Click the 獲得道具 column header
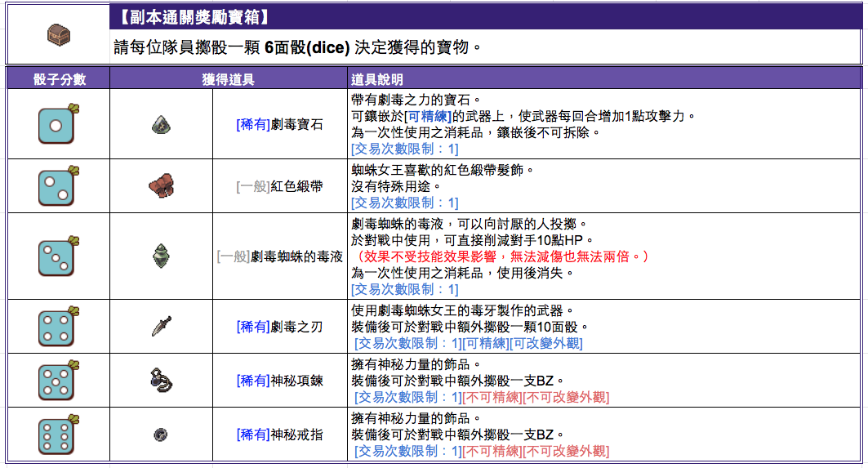868x468 pixels. pos(228,79)
